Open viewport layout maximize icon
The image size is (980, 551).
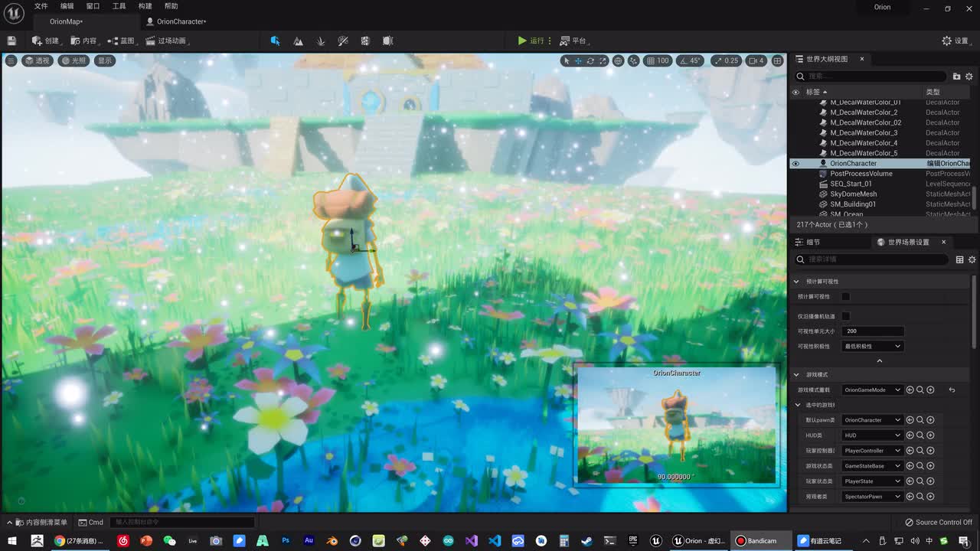pos(777,60)
